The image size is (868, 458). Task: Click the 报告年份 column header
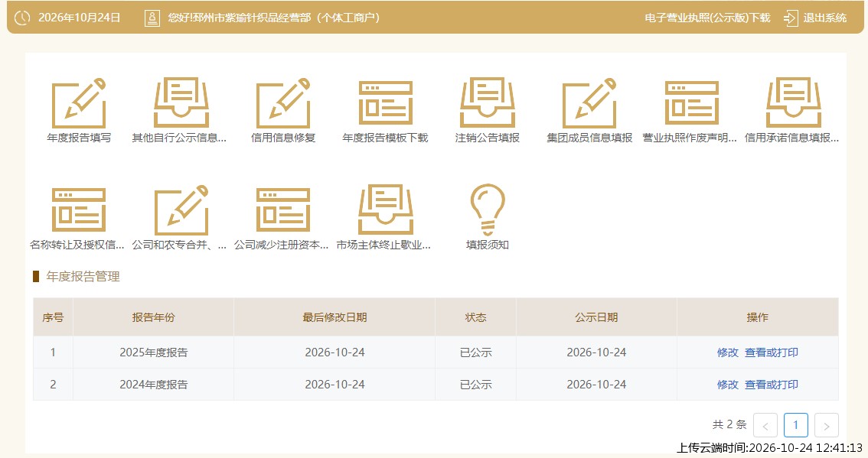click(x=153, y=317)
